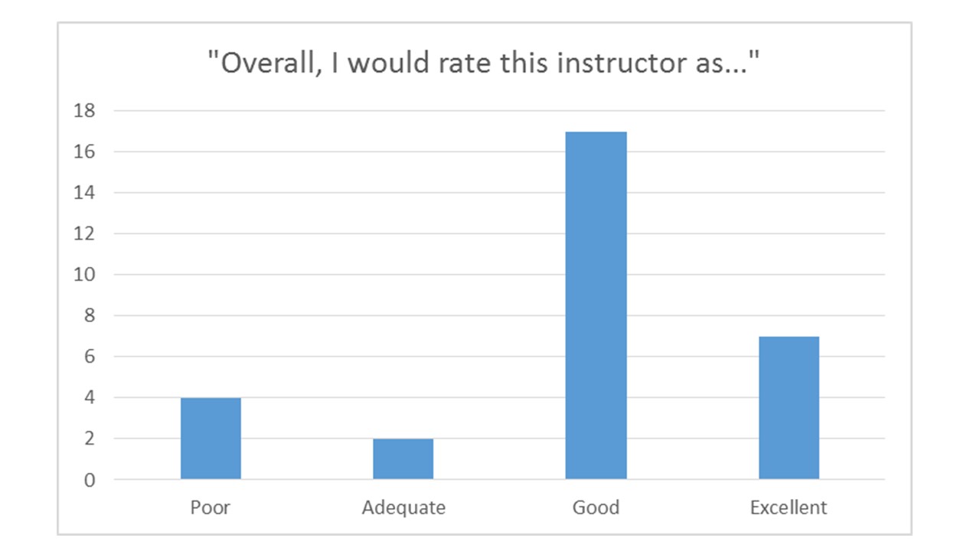Click the tall Good bar
The width and height of the screenshot is (980, 551).
(596, 306)
